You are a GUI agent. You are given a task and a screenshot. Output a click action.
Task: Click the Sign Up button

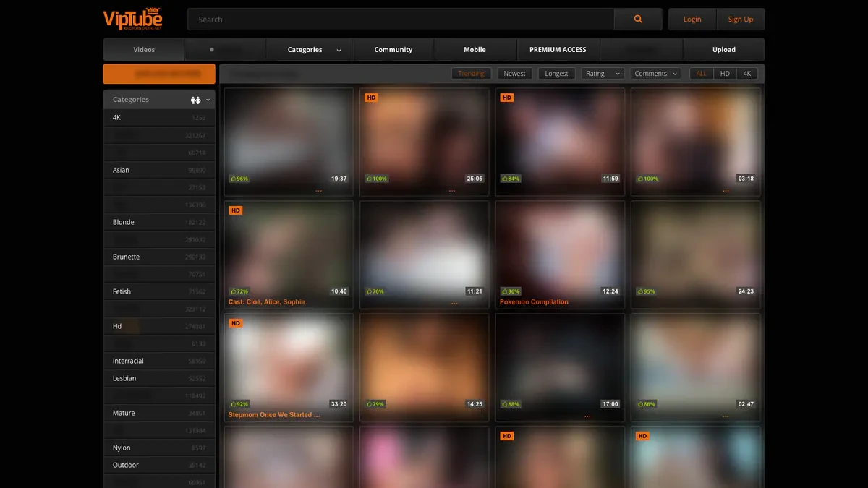pos(741,20)
